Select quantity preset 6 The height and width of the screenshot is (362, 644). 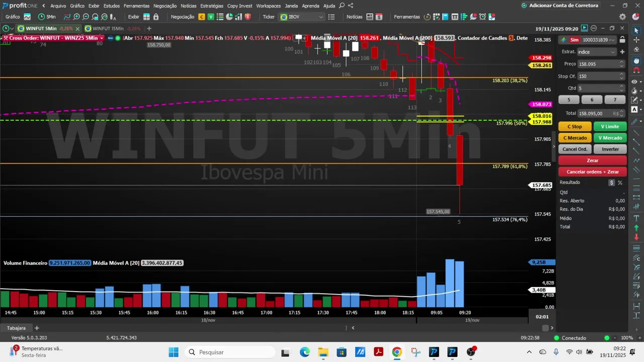tap(592, 100)
